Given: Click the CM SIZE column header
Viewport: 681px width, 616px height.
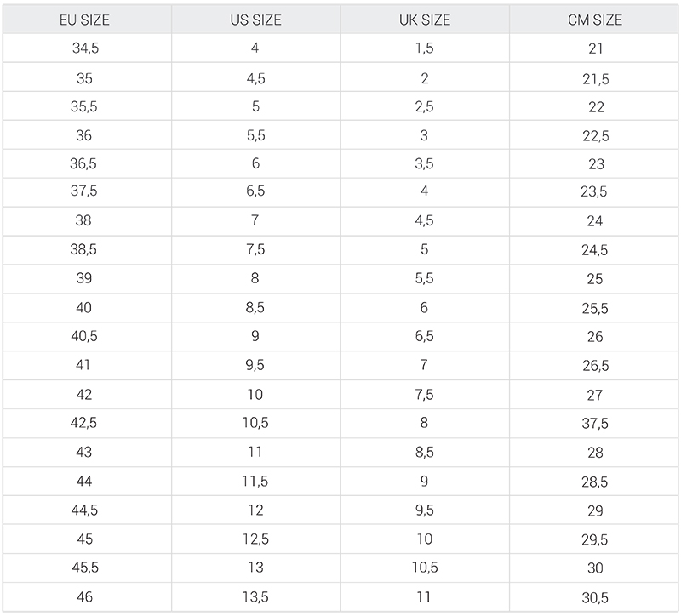Looking at the screenshot, I should point(593,20).
